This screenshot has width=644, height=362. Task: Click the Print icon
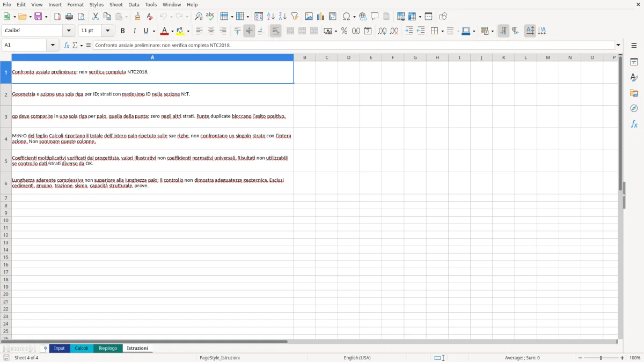coord(69,17)
